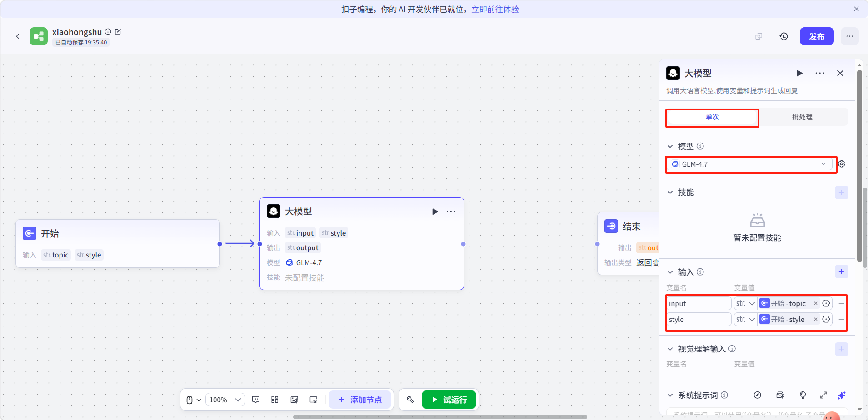
Task: Add a visual understanding input
Action: point(842,349)
